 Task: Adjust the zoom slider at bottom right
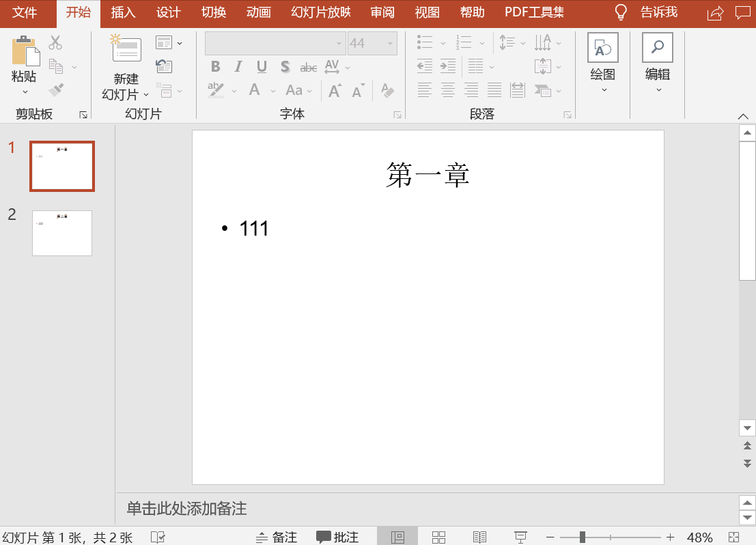pos(583,537)
